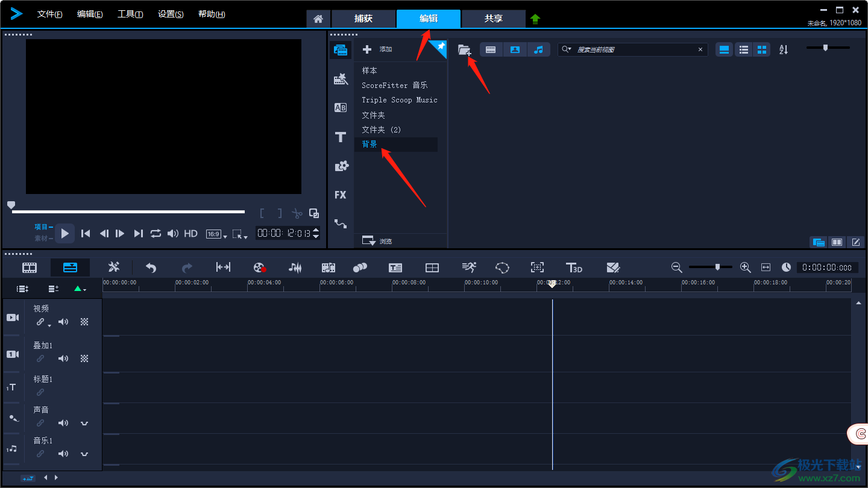Click the scissors split clip icon
The height and width of the screenshot is (488, 868).
[297, 213]
